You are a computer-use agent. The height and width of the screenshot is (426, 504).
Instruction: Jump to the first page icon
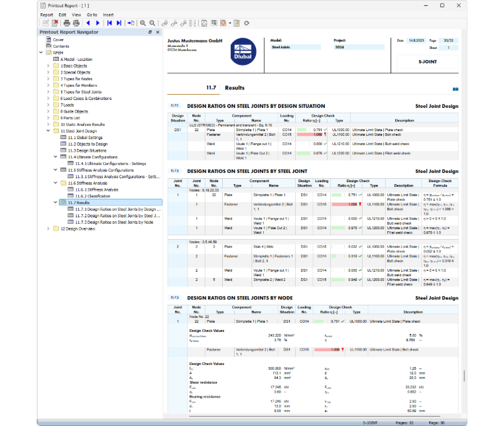109,23
